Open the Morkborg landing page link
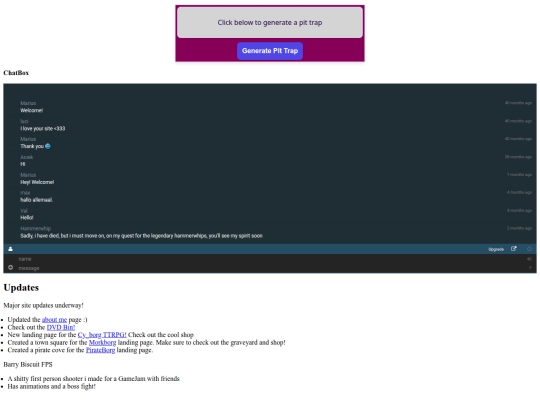Screen dimensions: 540x405 pyautogui.click(x=102, y=342)
